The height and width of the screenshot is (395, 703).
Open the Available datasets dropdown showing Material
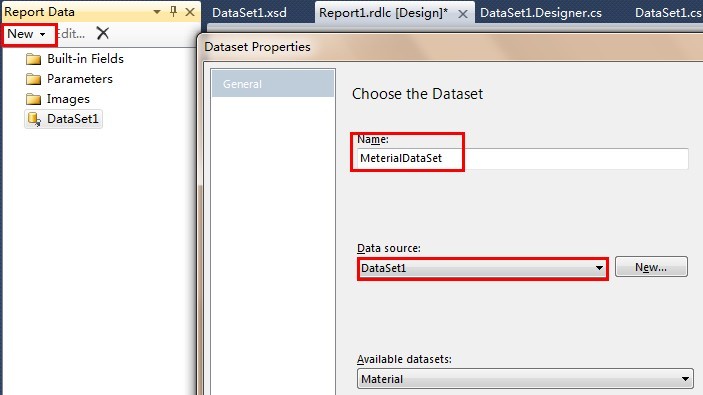(525, 379)
